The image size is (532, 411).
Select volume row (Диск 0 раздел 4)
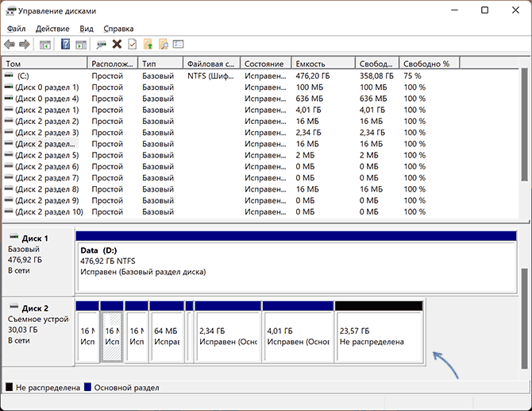(260, 99)
